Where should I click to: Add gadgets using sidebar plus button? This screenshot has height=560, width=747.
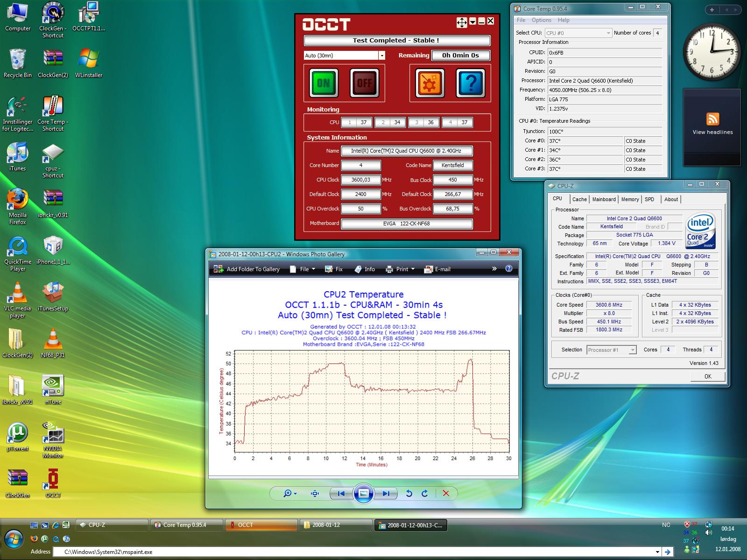pyautogui.click(x=712, y=9)
